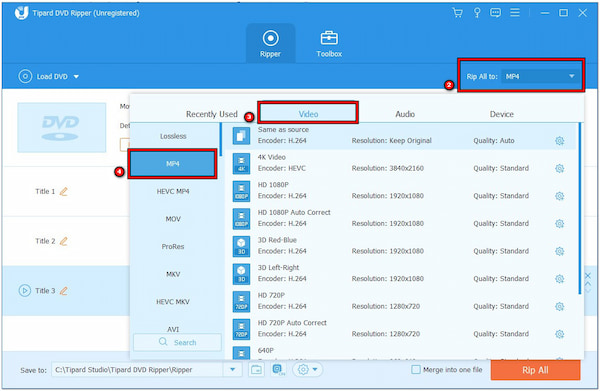600x391 pixels.
Task: Rename Title 3 with pencil icon
Action: point(64,291)
